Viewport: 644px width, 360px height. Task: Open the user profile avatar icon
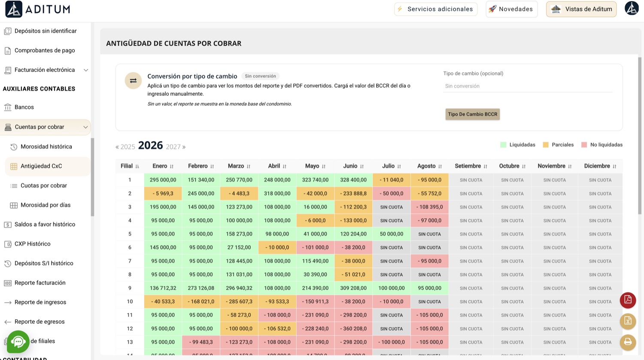tap(632, 8)
